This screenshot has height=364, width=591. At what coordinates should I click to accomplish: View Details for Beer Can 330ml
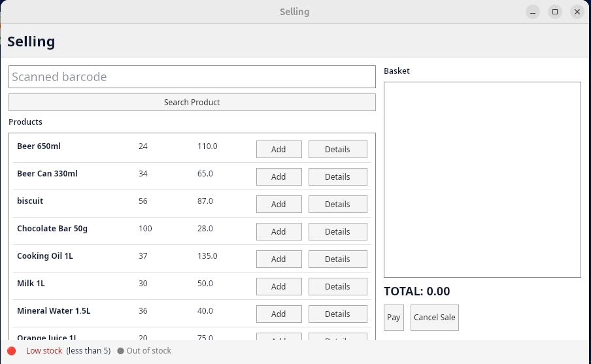[x=337, y=176]
